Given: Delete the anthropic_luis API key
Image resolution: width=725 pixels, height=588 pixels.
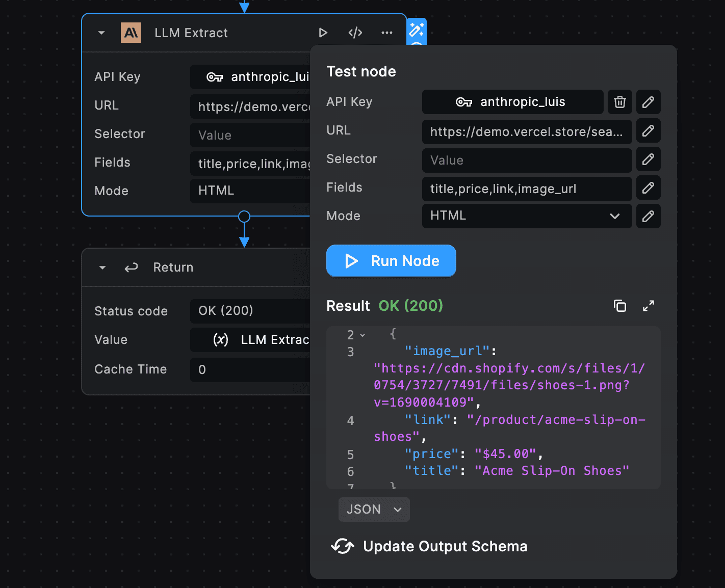Looking at the screenshot, I should click(620, 102).
